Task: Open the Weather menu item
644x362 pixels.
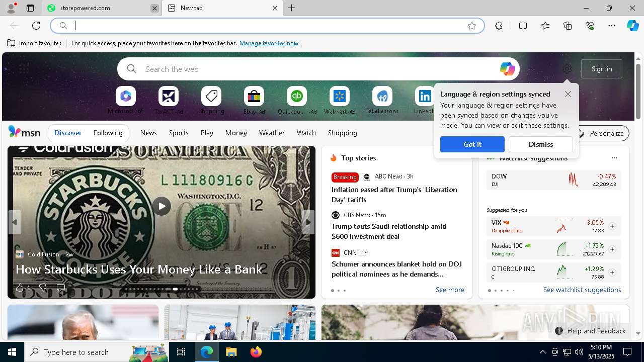Action: point(272,133)
